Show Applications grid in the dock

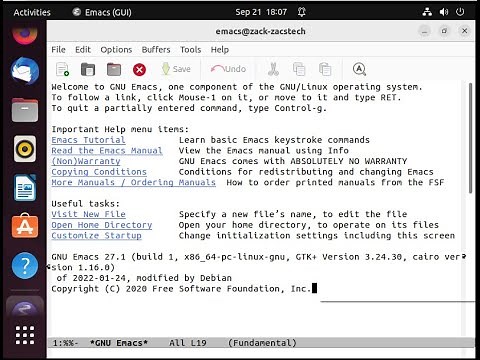(25, 335)
